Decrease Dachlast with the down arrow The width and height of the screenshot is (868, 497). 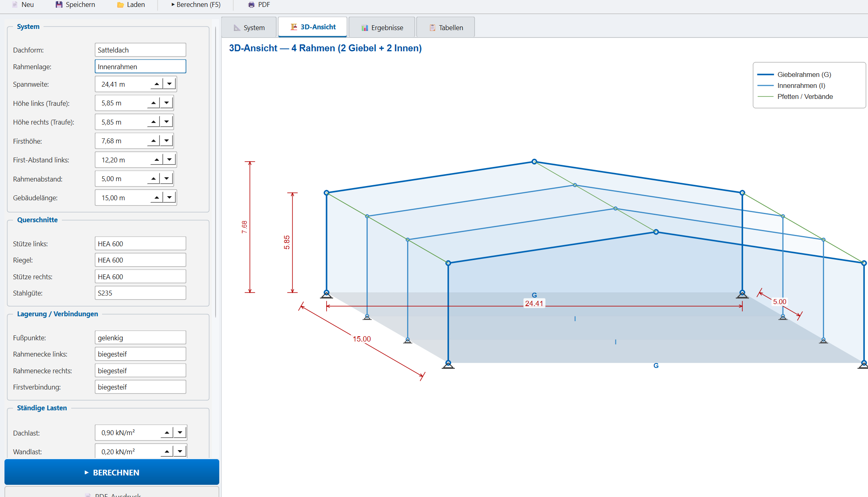coord(180,432)
